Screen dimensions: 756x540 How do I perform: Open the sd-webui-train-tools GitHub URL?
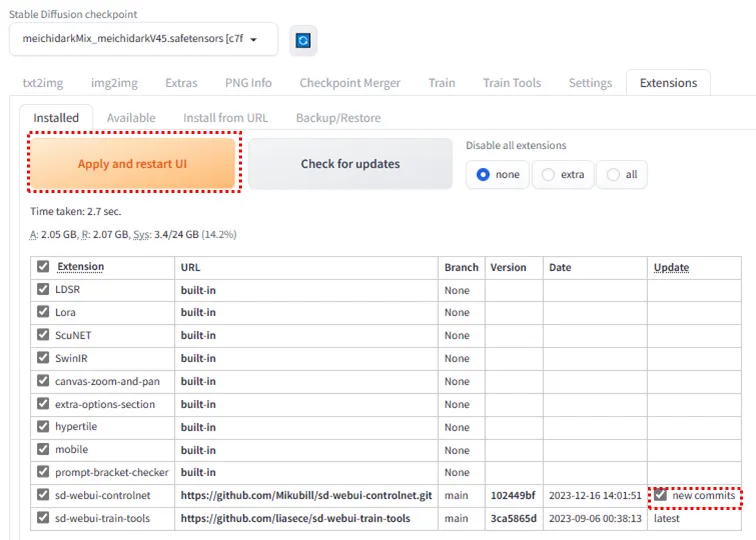tap(295, 518)
